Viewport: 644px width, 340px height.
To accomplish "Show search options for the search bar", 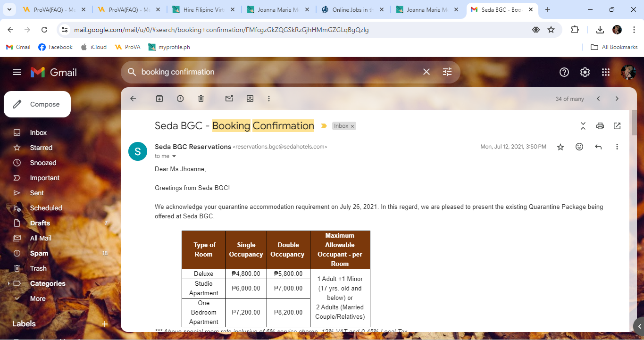I will point(447,72).
